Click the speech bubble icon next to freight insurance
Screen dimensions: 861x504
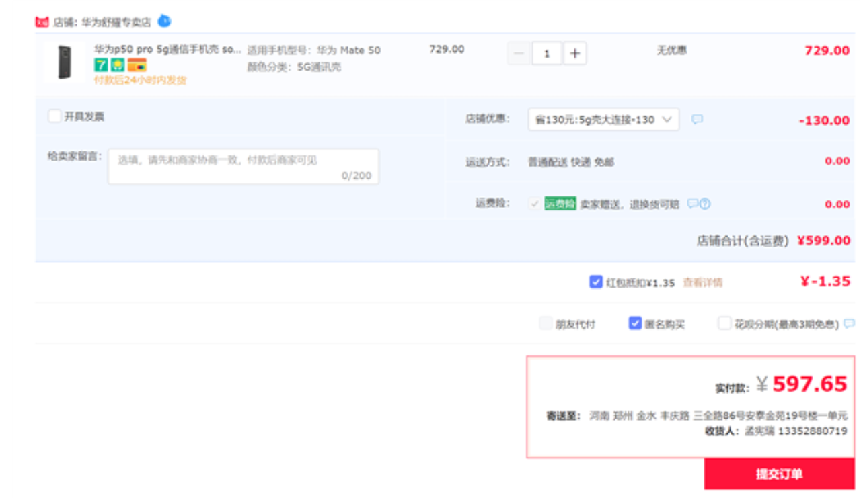(692, 203)
